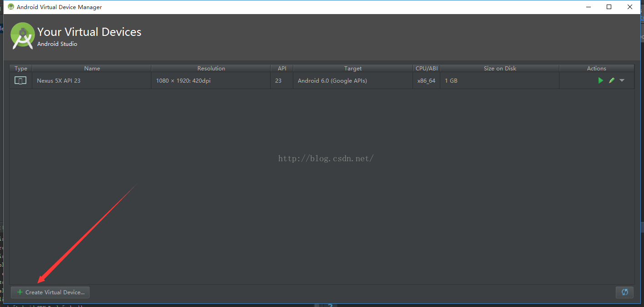Click the Android icon in title bar
Viewport: 644px width, 307px height.
pyautogui.click(x=11, y=7)
